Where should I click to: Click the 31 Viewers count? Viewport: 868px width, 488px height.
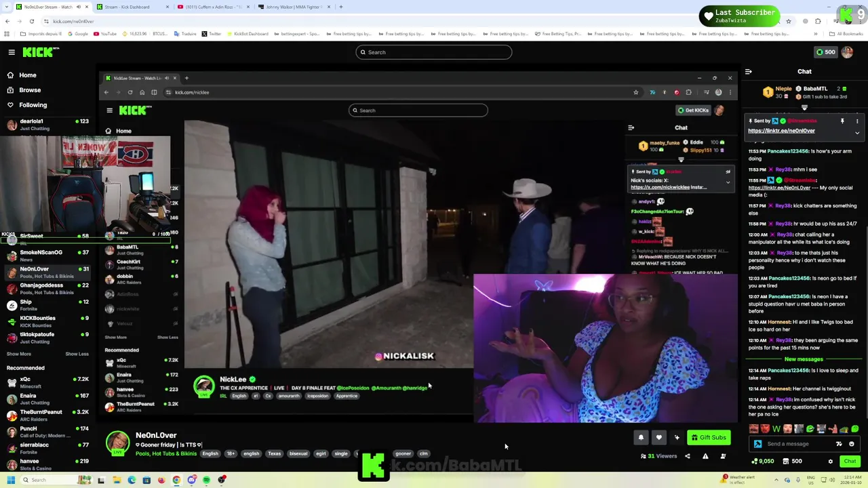(x=658, y=456)
